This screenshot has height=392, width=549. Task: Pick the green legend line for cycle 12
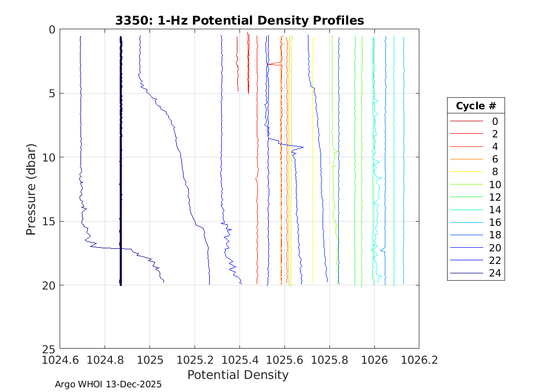pos(466,197)
